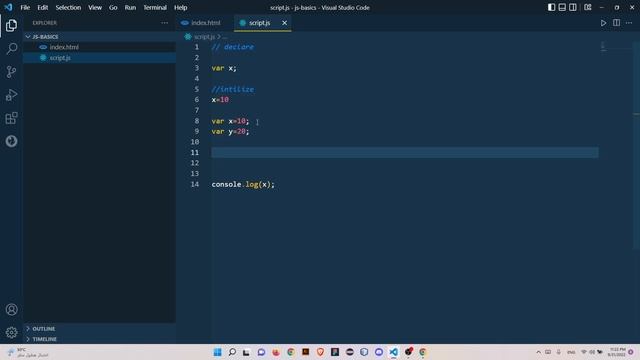Screen dimensions: 640x360
Task: Run the code with the play icon
Action: click(603, 23)
